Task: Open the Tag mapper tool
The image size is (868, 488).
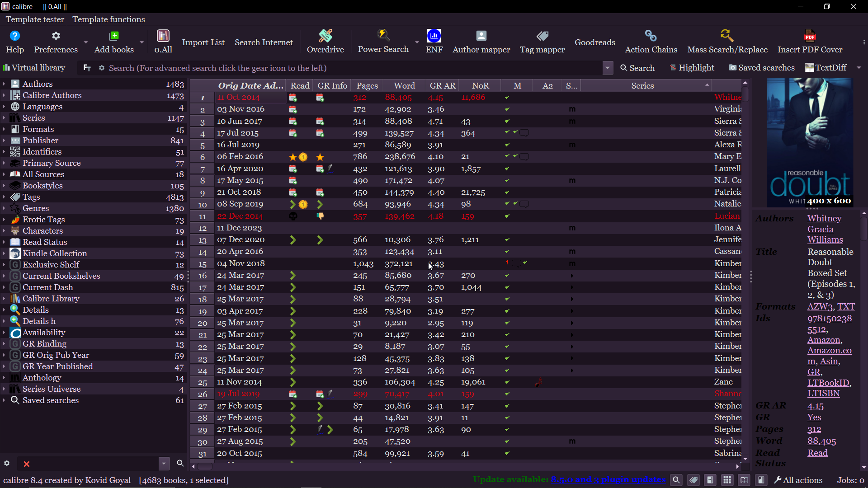Action: 542,41
